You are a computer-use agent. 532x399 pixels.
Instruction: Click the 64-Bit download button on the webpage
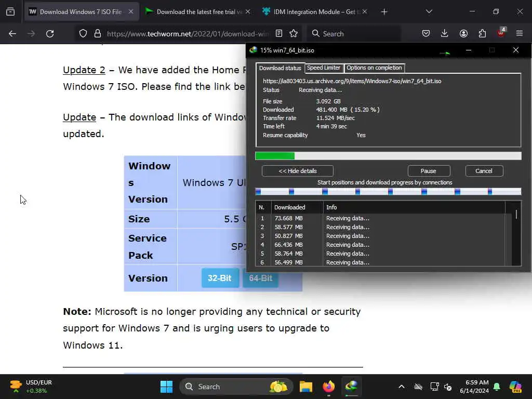pyautogui.click(x=261, y=278)
